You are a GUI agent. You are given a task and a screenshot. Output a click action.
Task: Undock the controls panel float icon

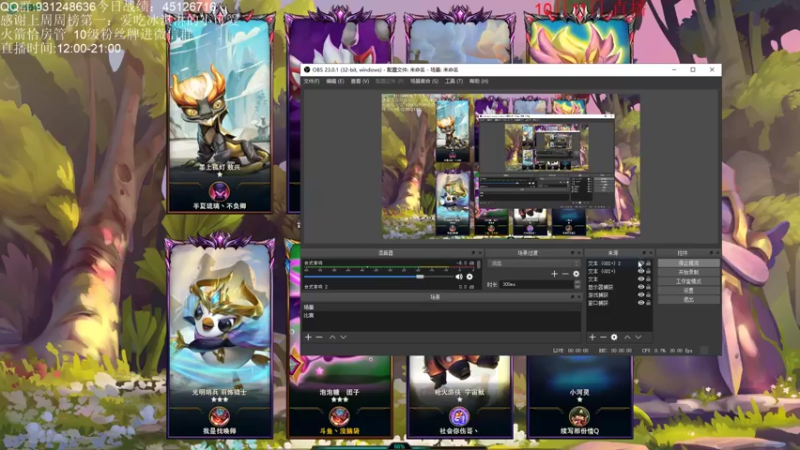711,253
